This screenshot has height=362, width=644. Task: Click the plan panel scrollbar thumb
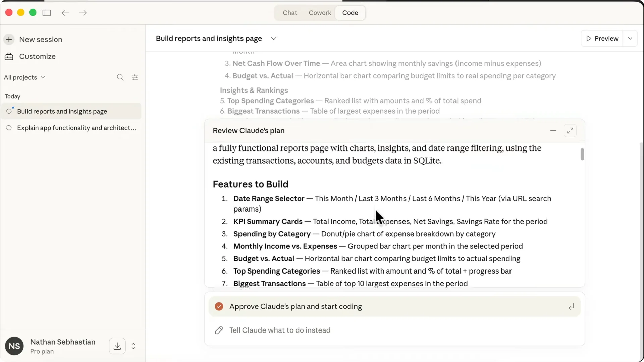coord(582,154)
